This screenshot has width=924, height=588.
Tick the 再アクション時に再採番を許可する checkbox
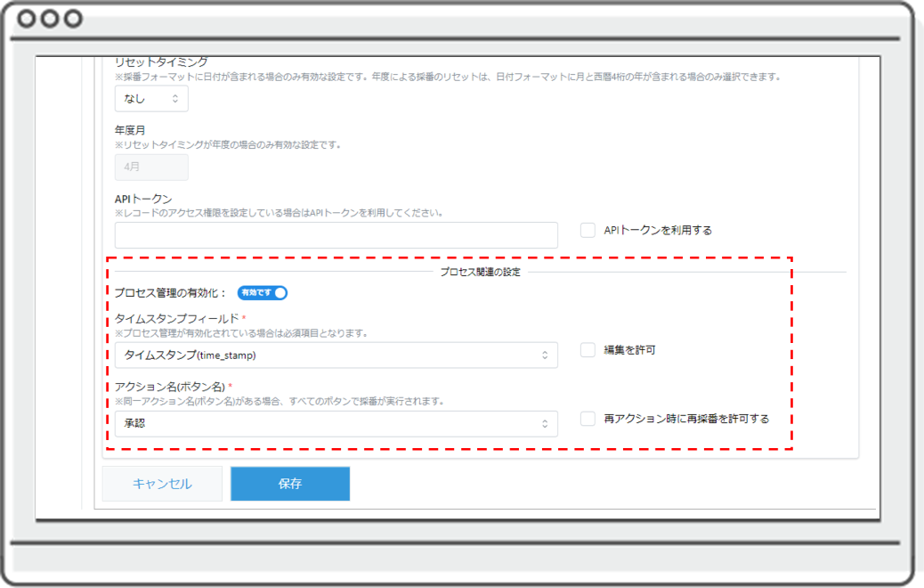pos(588,419)
